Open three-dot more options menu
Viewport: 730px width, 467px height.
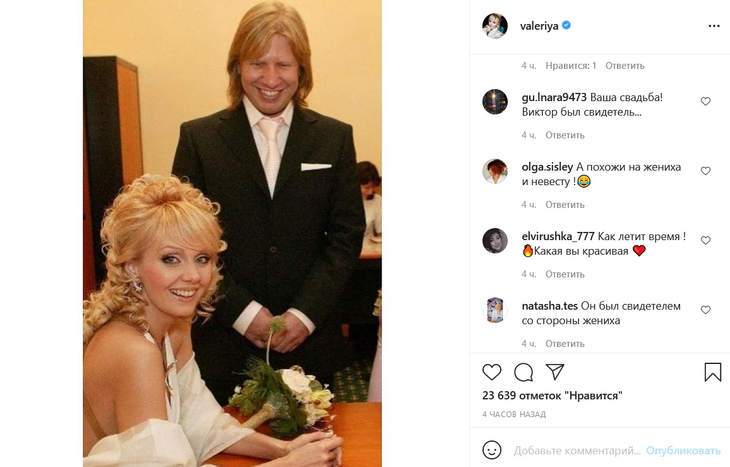click(714, 26)
